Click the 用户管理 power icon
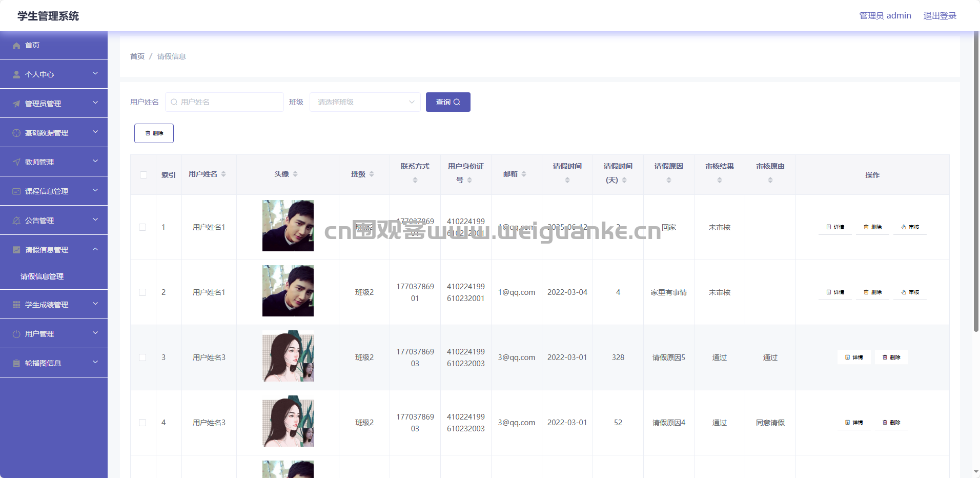980x478 pixels. [16, 334]
